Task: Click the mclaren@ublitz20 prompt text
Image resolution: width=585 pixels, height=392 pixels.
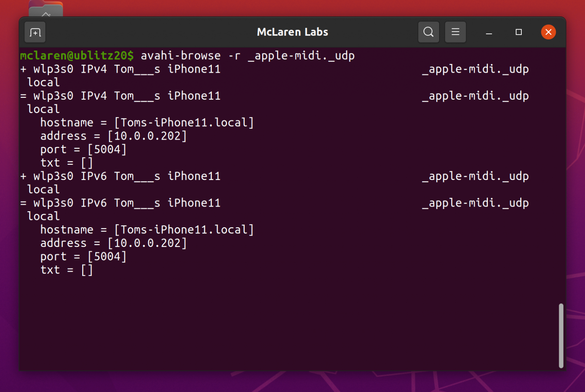Action: [76, 56]
